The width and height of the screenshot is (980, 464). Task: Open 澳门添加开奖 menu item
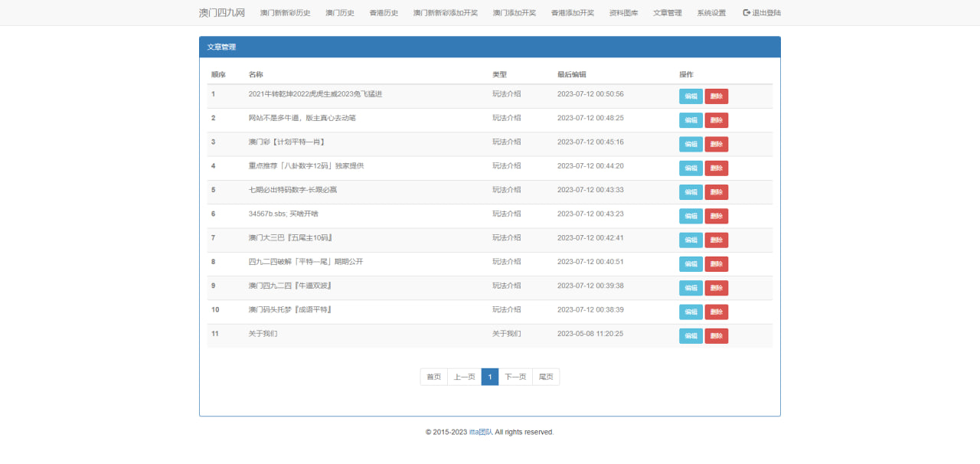click(x=514, y=13)
